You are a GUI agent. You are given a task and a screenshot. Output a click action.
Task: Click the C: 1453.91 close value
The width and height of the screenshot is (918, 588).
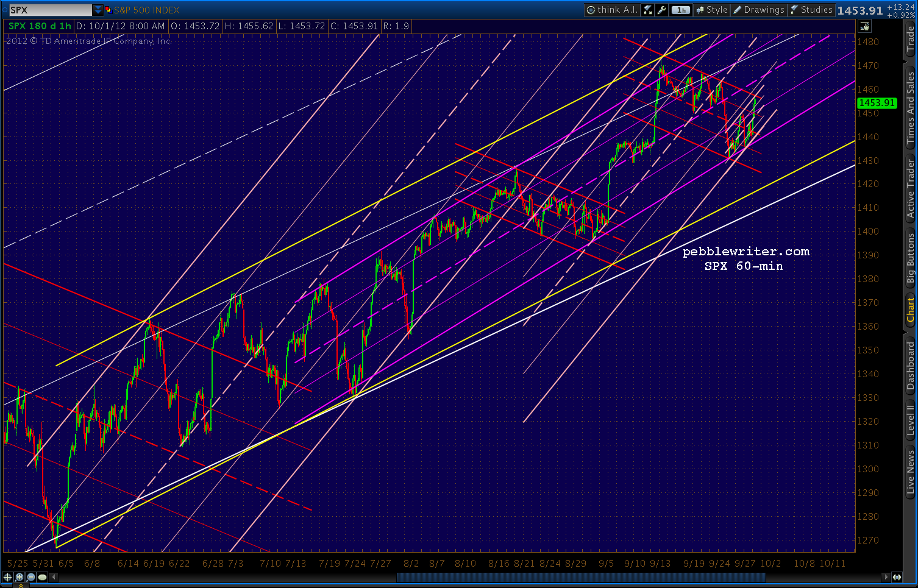[x=354, y=26]
